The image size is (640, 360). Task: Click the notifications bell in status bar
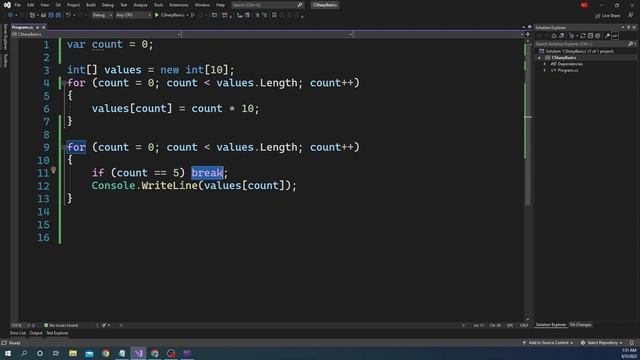click(632, 343)
